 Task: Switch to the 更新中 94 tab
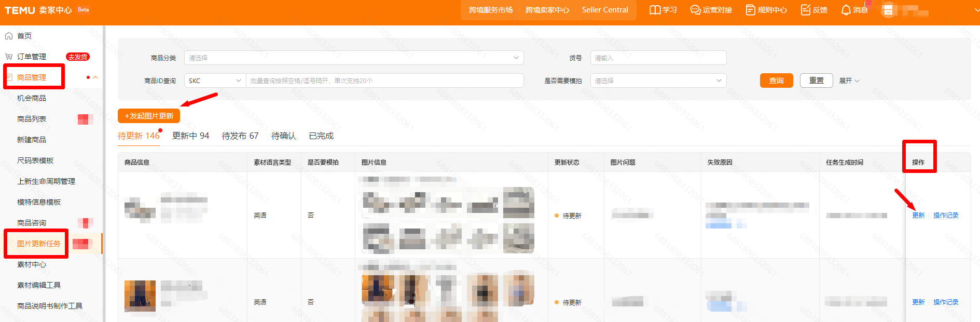click(x=190, y=136)
